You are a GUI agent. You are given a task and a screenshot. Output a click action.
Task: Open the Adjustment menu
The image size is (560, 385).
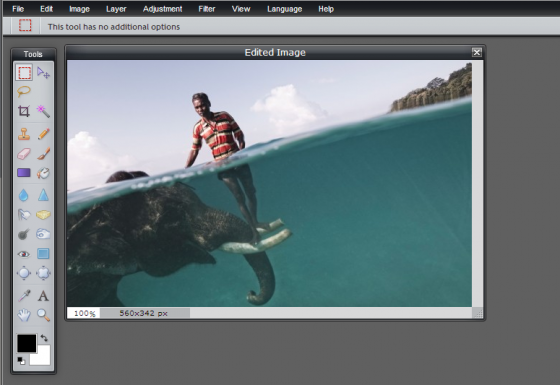pyautogui.click(x=162, y=9)
